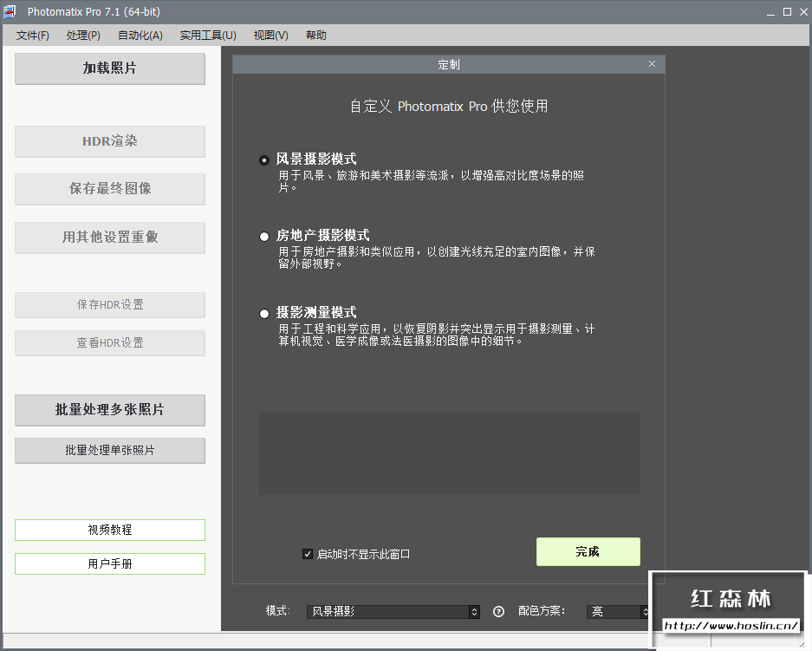Click the 批量处理单张照片 button
This screenshot has width=812, height=651.
[110, 451]
